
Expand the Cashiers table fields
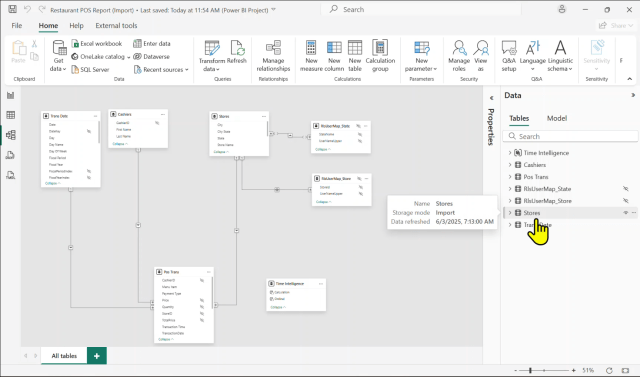pos(510,165)
